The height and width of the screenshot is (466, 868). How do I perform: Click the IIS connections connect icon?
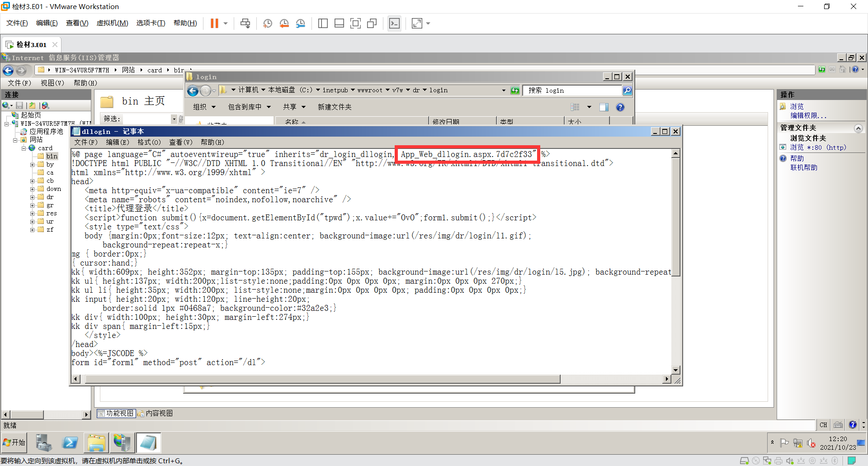[6, 105]
